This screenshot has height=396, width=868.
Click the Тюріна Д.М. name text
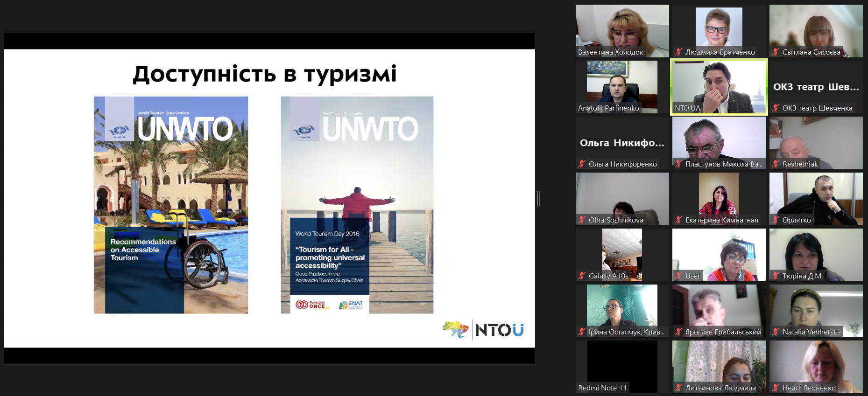click(803, 276)
